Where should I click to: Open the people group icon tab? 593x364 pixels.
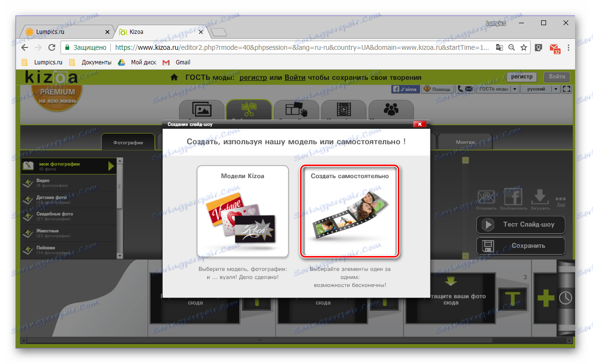coord(391,109)
